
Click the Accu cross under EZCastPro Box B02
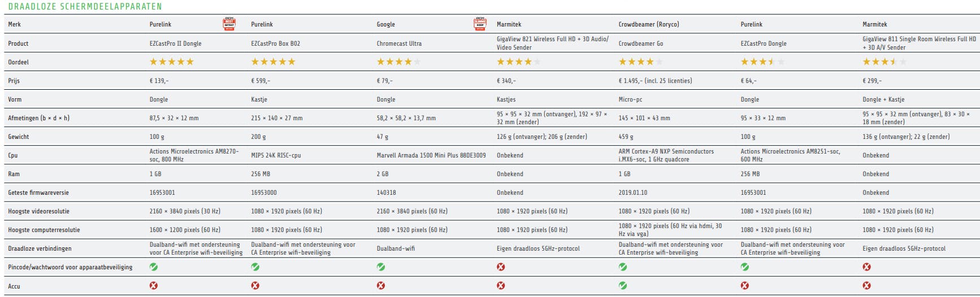coord(255,286)
